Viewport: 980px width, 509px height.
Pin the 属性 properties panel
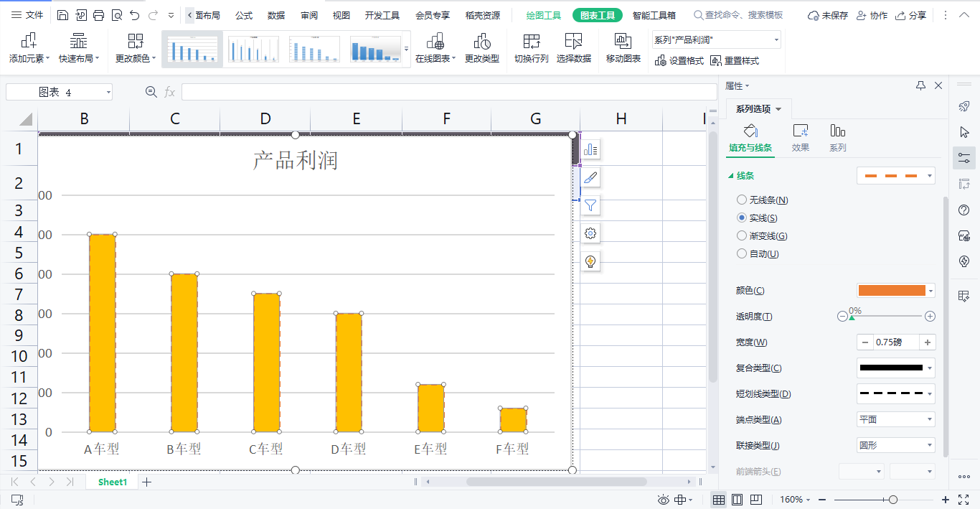(920, 85)
